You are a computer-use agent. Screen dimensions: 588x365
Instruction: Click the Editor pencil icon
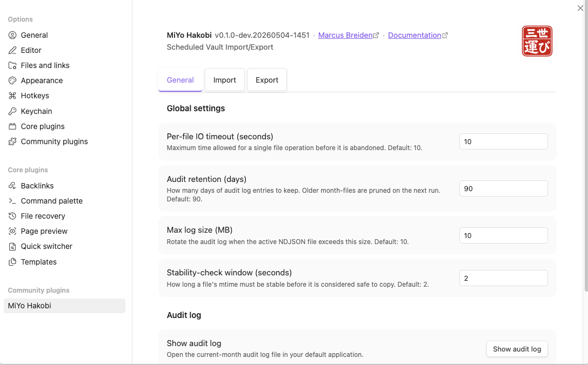(12, 50)
